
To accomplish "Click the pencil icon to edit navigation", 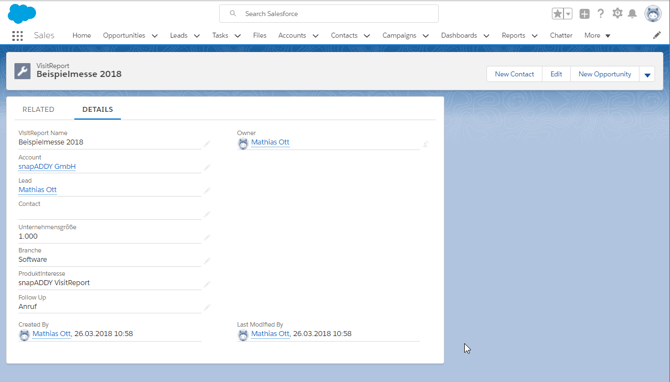I will 657,35.
